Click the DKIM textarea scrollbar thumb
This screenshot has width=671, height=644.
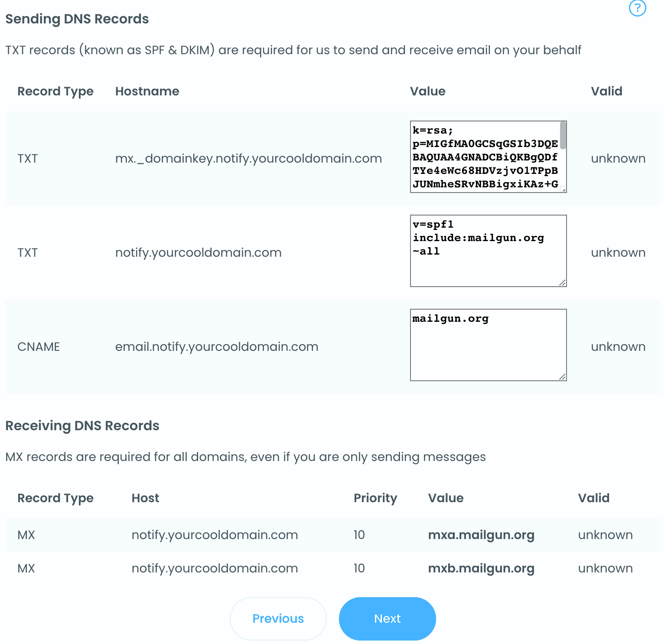click(563, 135)
